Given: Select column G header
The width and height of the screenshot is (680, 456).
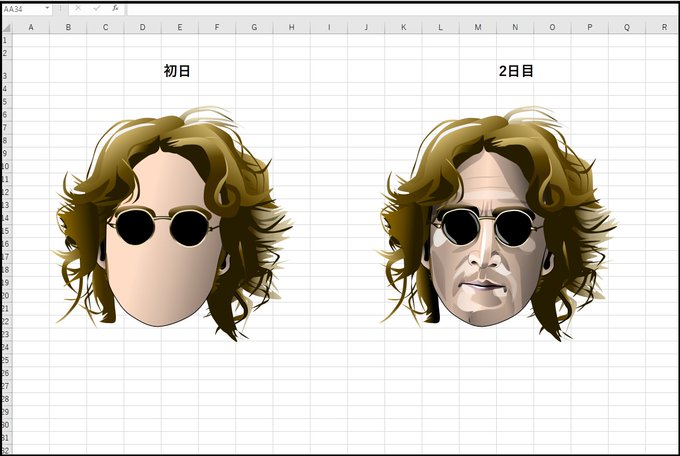Looking at the screenshot, I should coord(255,27).
